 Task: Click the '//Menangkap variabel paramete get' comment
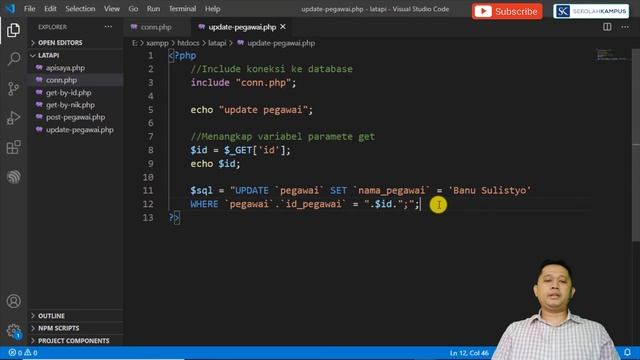click(282, 137)
